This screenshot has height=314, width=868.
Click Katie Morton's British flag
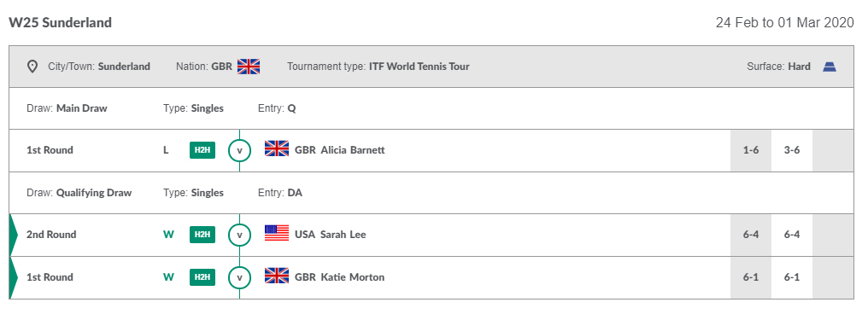tap(277, 277)
